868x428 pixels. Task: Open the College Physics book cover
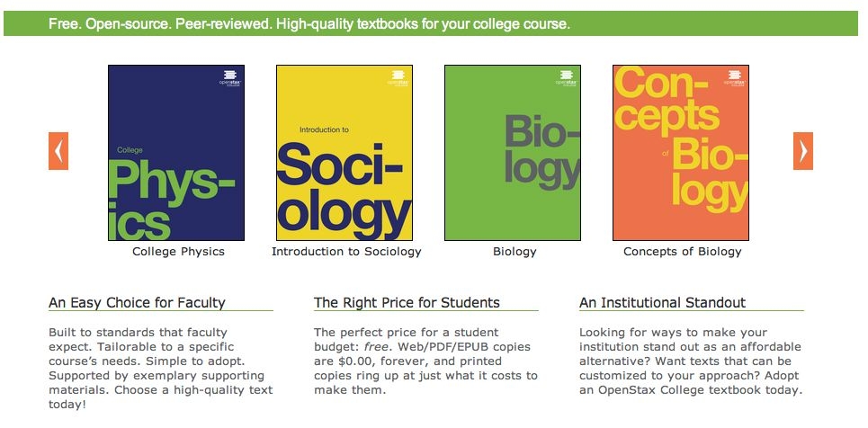pyautogui.click(x=176, y=153)
